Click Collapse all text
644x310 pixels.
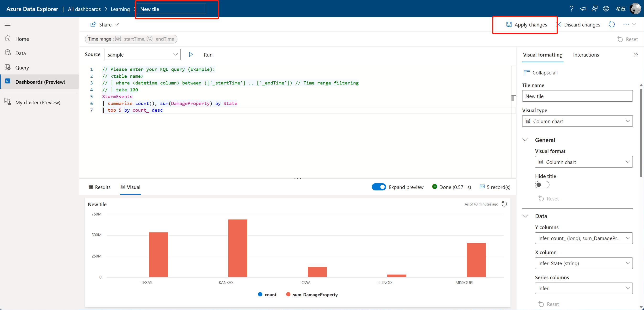click(x=545, y=73)
